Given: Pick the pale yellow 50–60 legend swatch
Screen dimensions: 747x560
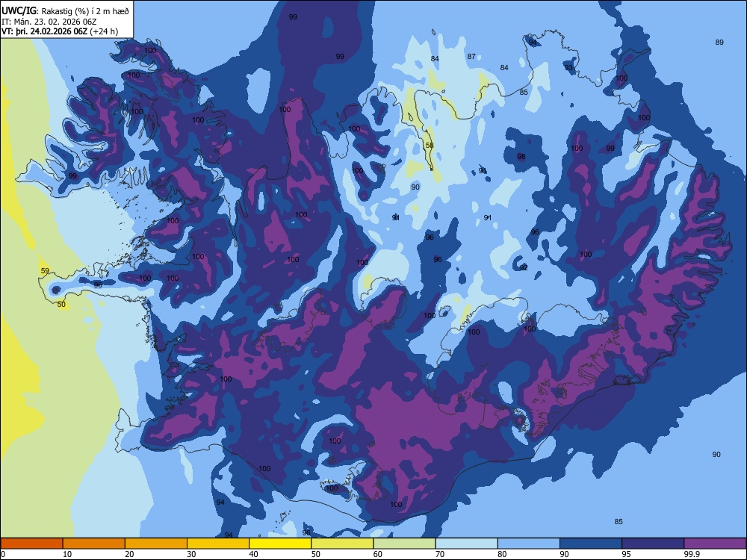Looking at the screenshot, I should coord(342,544).
